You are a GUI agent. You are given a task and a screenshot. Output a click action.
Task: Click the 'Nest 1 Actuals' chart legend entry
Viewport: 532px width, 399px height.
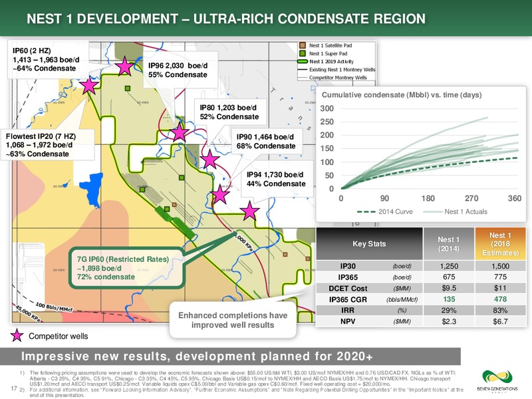[456, 211]
